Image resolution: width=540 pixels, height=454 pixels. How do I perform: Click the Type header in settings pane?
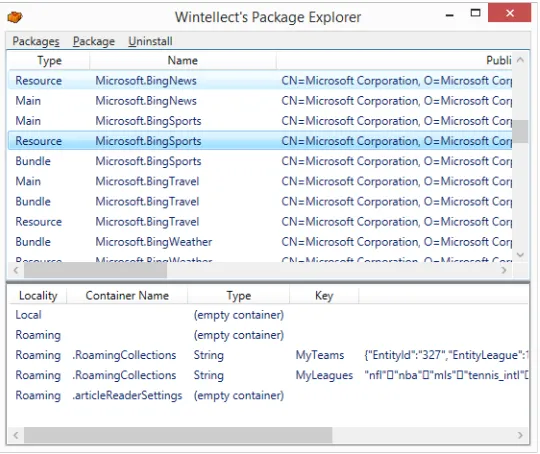click(x=239, y=296)
